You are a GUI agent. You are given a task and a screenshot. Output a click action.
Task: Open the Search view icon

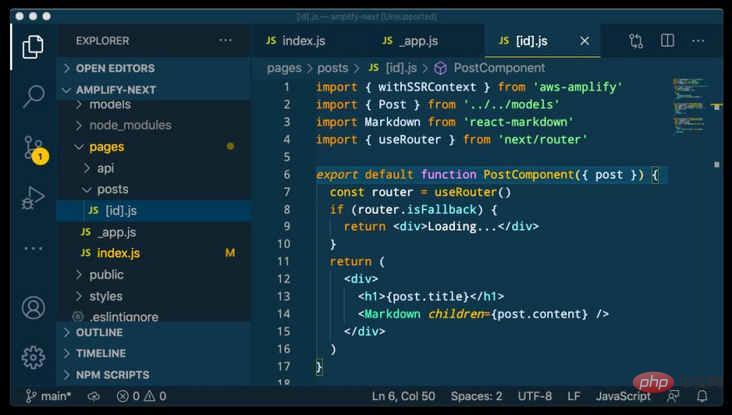point(33,96)
